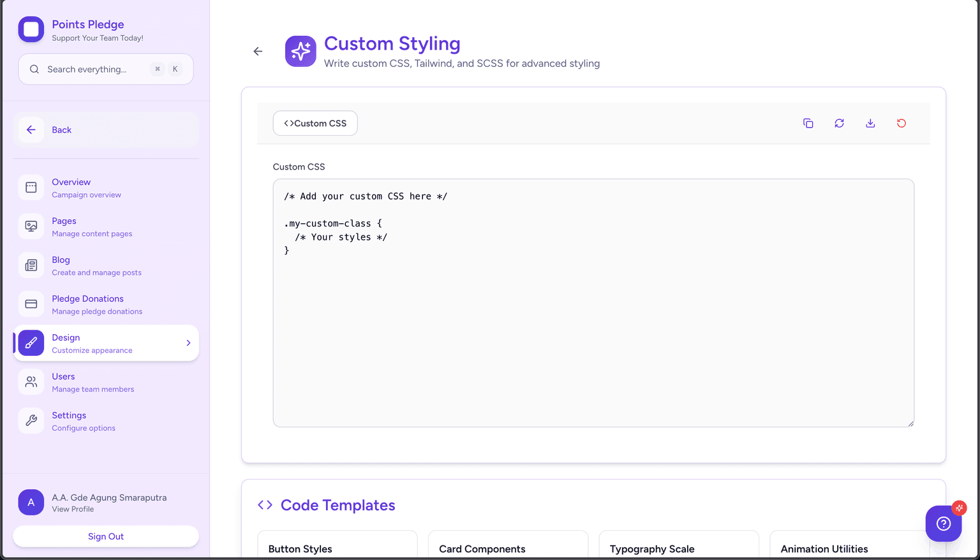Click the red reset icon
The width and height of the screenshot is (980, 560).
pyautogui.click(x=901, y=123)
